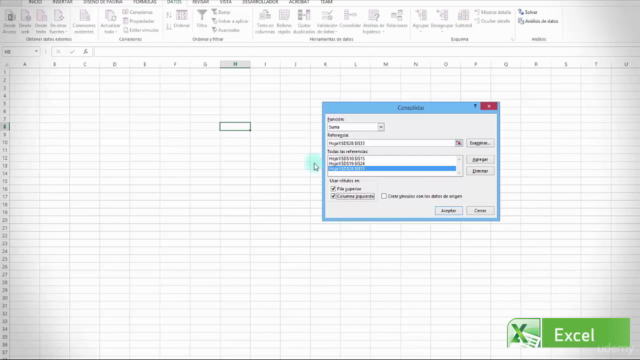The image size is (640, 360).
Task: Click Relleno rápido icon
Action: 284,21
